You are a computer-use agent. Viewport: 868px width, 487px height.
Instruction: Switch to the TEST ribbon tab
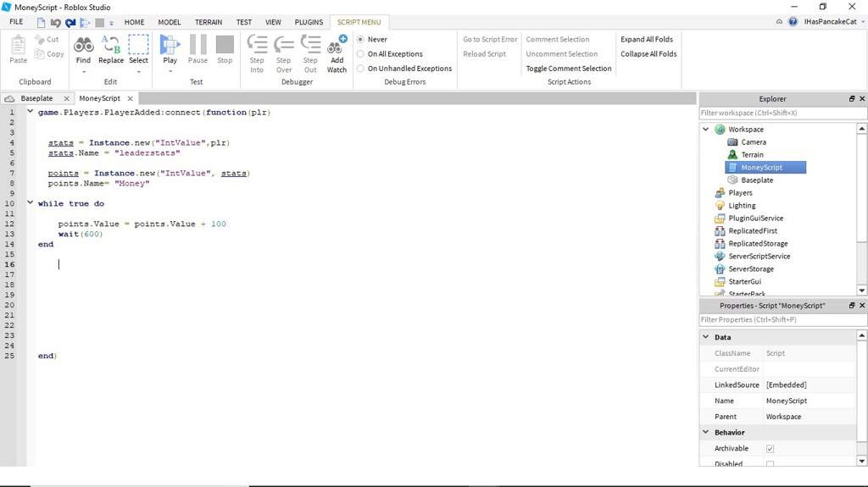click(243, 22)
